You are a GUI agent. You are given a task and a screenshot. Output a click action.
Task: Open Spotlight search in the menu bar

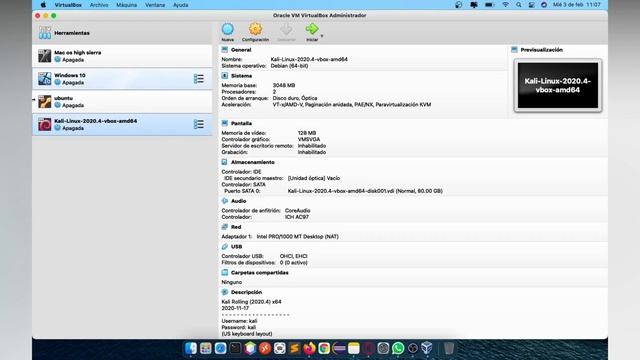tap(518, 5)
